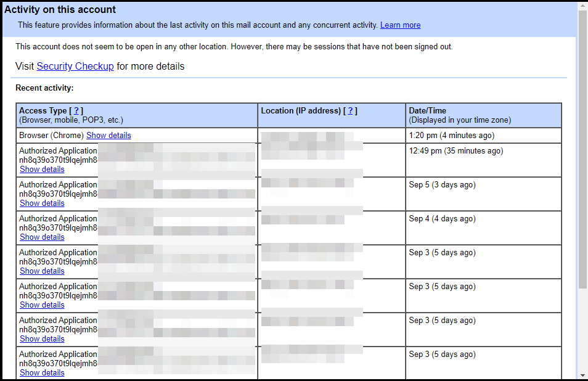Click the scrollbar track below the thumb
The image size is (588, 381).
(x=582, y=333)
